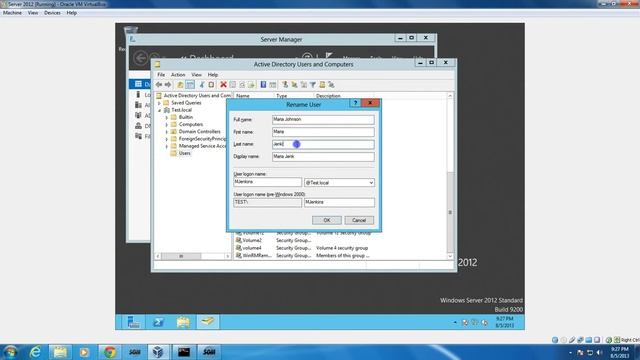Screen dimensions: 640x360
Task: Click the Create new organizational unit icon
Action: click(304, 85)
